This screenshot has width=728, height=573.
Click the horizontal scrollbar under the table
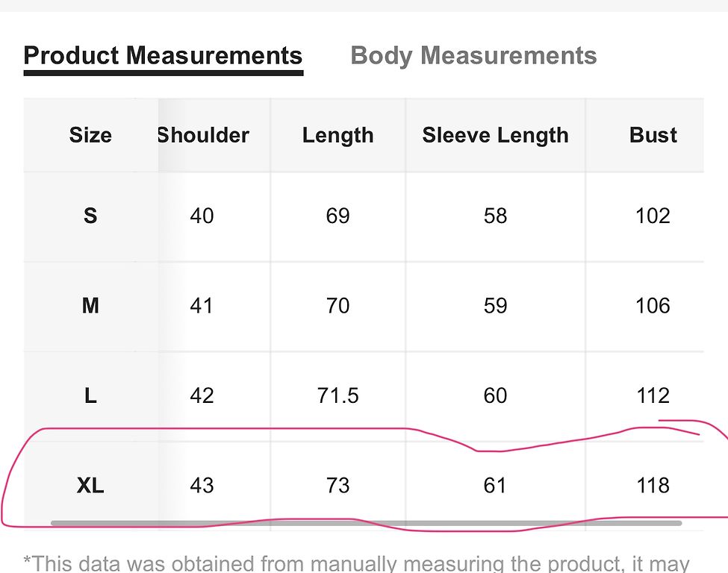[x=366, y=523]
